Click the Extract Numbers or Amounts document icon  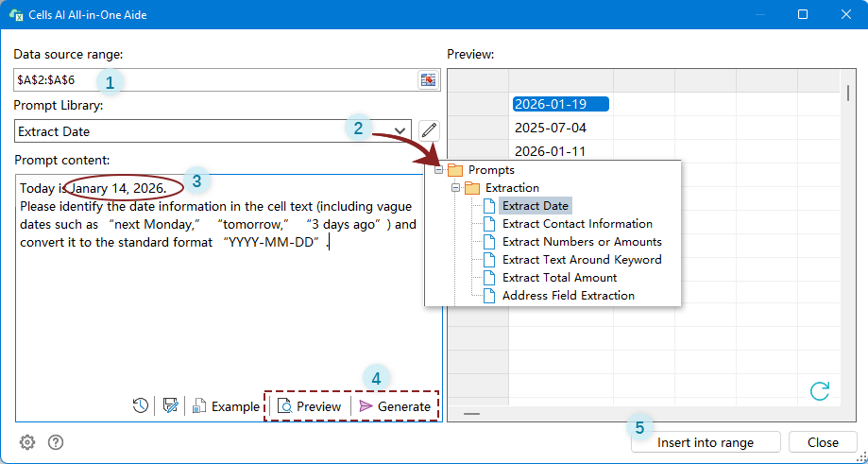[x=489, y=241]
